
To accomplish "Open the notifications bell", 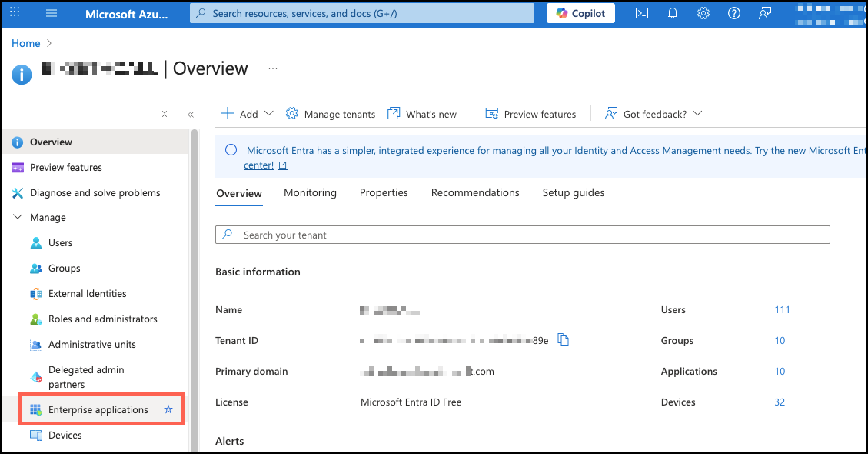I will 673,13.
